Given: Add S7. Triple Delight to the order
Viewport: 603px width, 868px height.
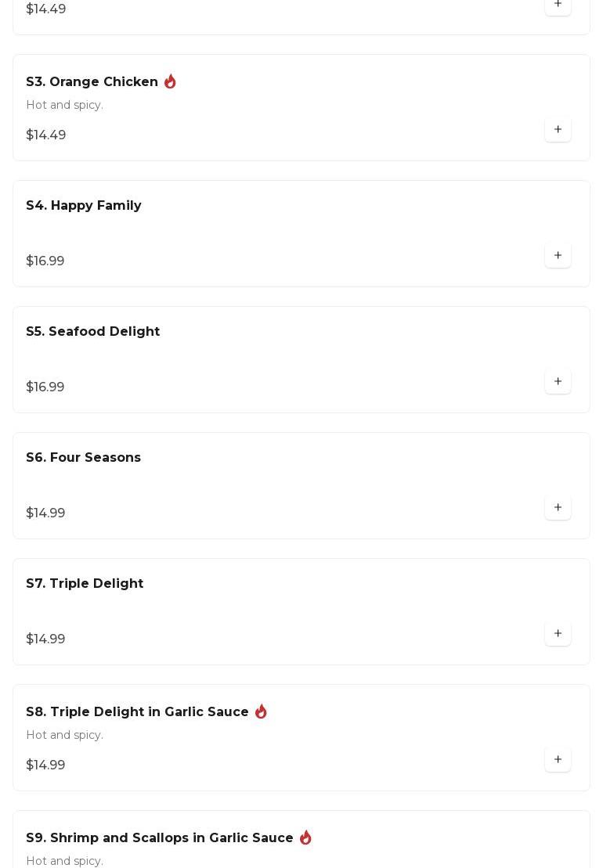Looking at the screenshot, I should tap(558, 633).
